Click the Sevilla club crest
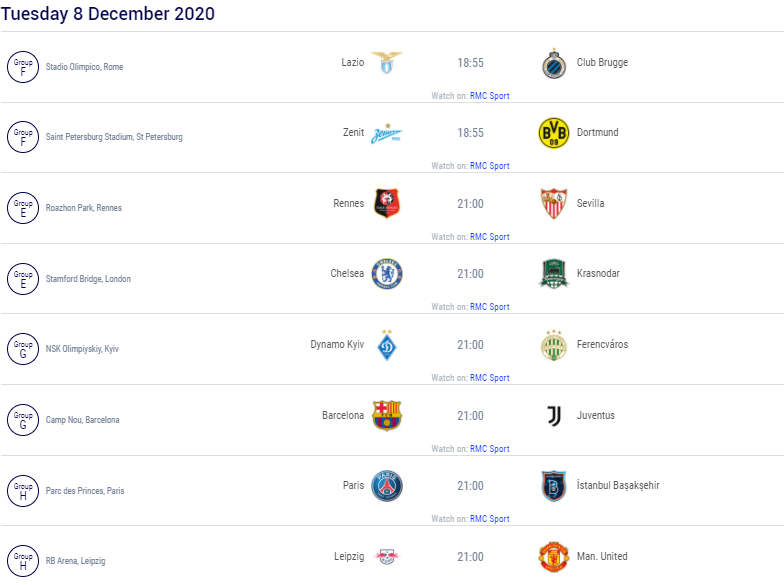This screenshot has height=585, width=784. tap(554, 204)
